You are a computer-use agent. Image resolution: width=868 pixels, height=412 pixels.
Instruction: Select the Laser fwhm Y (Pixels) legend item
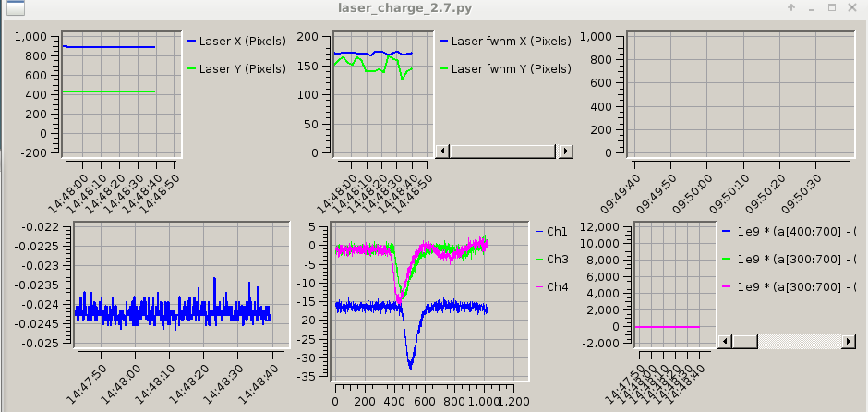[504, 69]
